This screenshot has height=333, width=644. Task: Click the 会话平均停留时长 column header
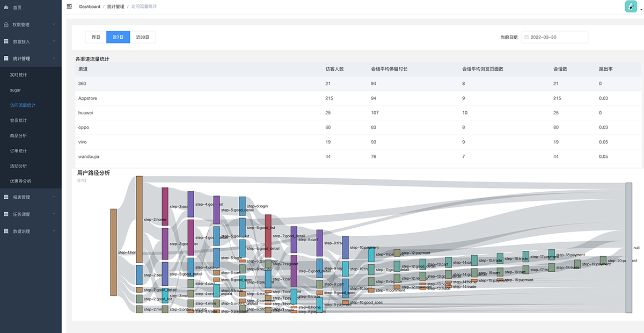389,69
